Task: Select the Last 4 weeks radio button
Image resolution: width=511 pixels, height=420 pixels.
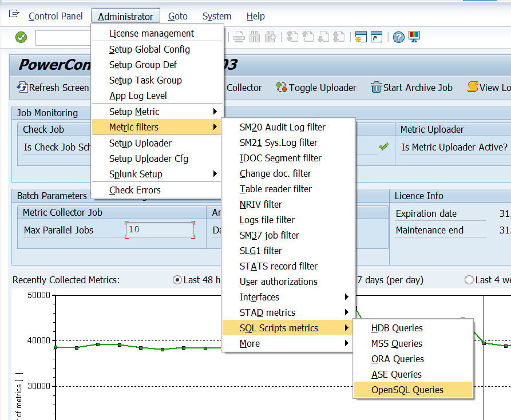Action: coord(469,280)
